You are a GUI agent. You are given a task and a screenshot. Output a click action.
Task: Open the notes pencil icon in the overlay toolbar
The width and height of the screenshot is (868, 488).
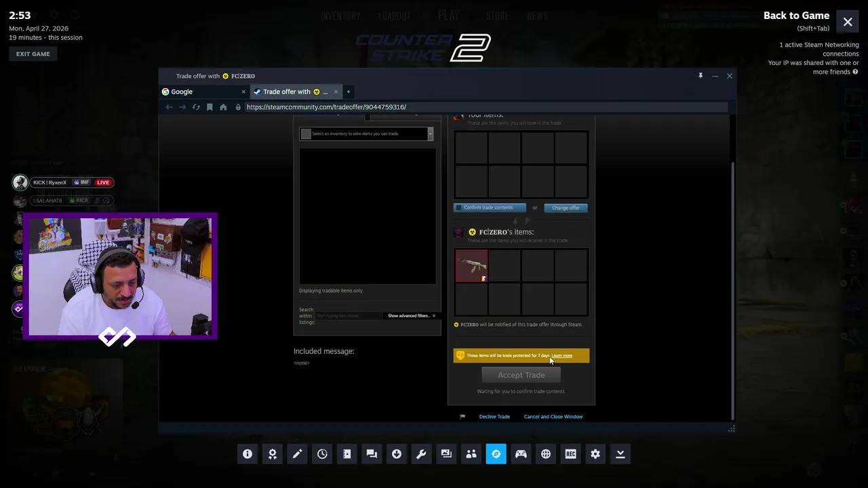coord(297,454)
